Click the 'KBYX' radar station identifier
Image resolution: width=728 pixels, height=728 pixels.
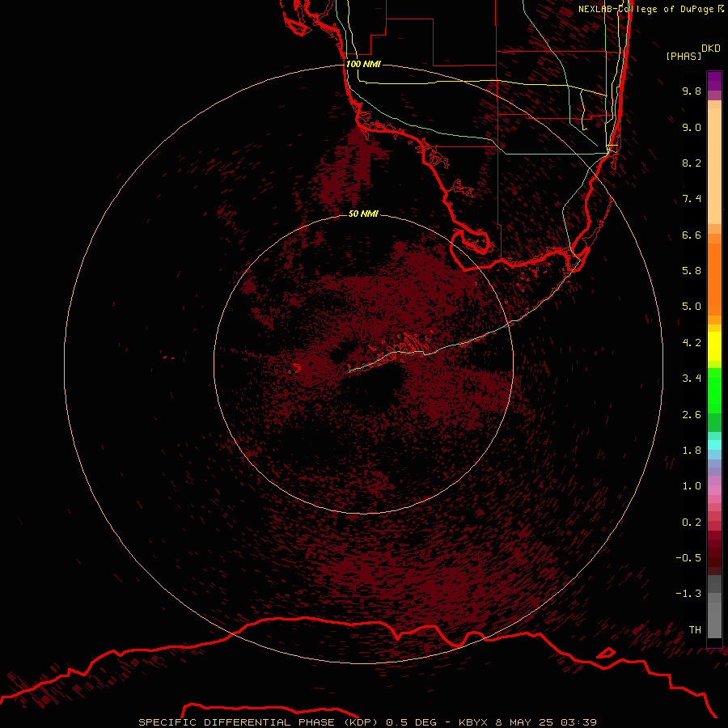coord(473,722)
